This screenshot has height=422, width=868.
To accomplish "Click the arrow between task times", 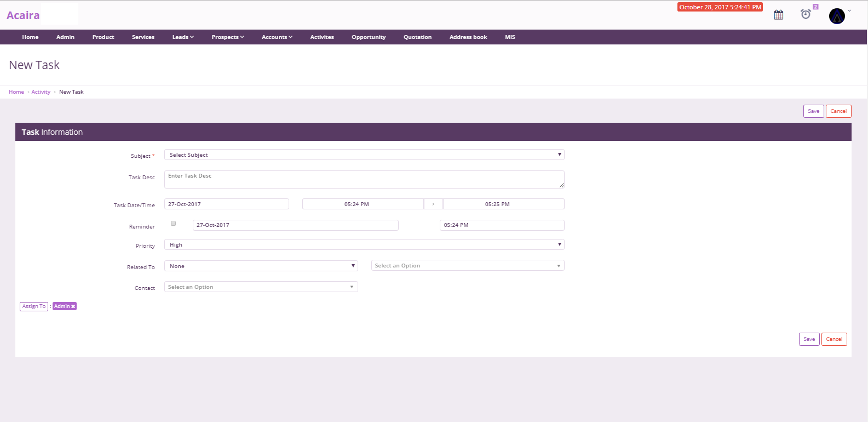I will [x=433, y=204].
